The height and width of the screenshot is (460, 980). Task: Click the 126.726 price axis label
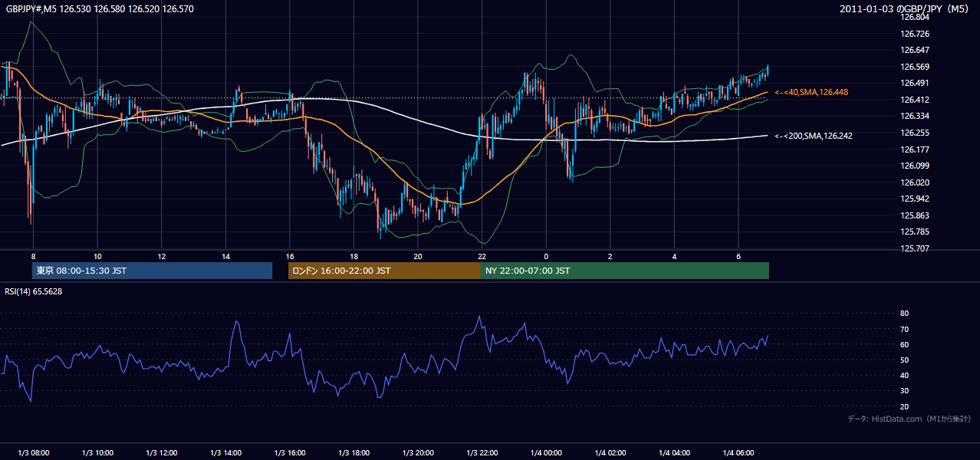pyautogui.click(x=914, y=34)
